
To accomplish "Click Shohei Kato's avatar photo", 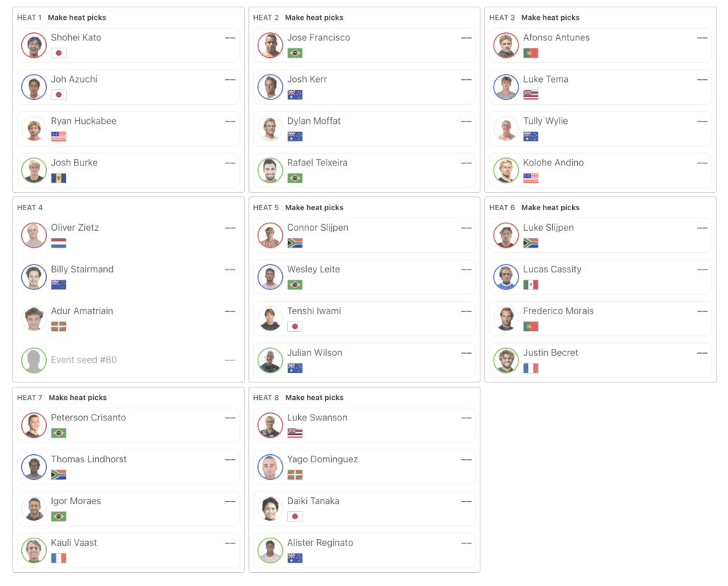I will coord(34,45).
